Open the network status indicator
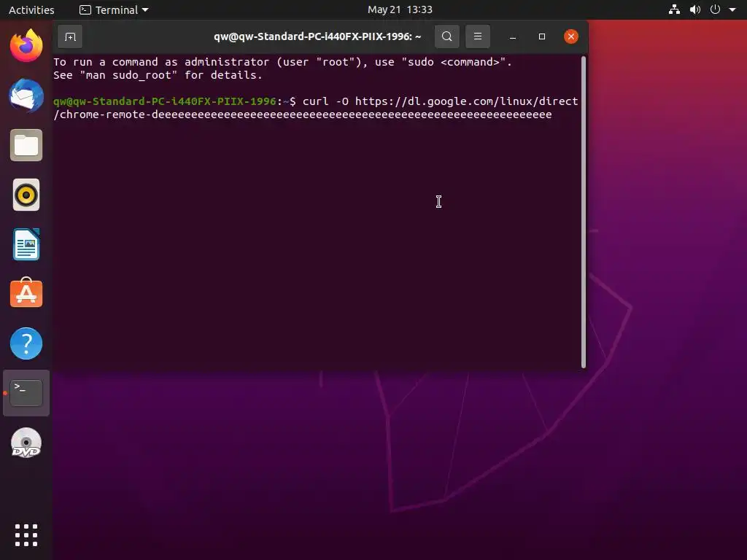 [674, 9]
